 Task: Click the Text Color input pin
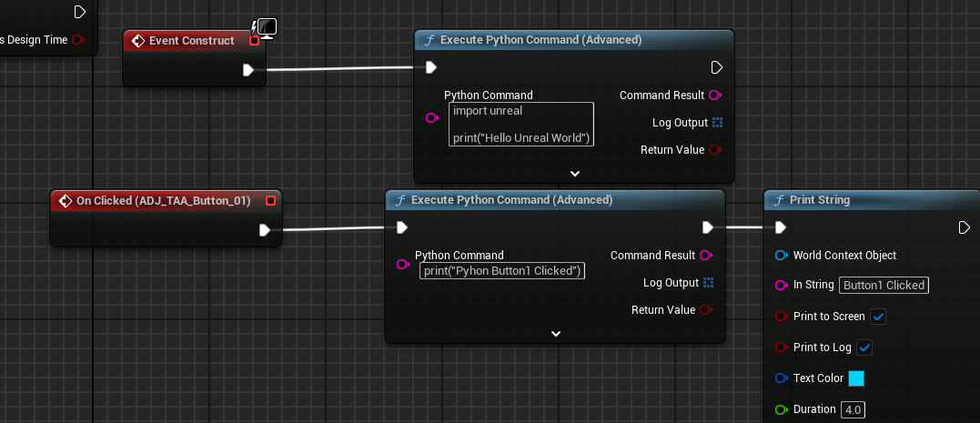782,378
